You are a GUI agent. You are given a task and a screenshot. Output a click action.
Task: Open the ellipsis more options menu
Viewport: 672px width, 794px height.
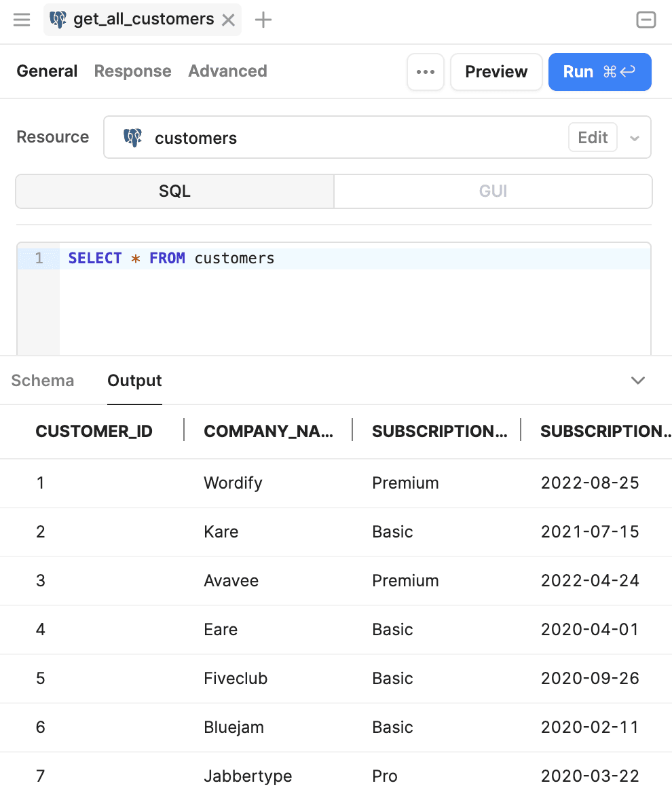[425, 71]
